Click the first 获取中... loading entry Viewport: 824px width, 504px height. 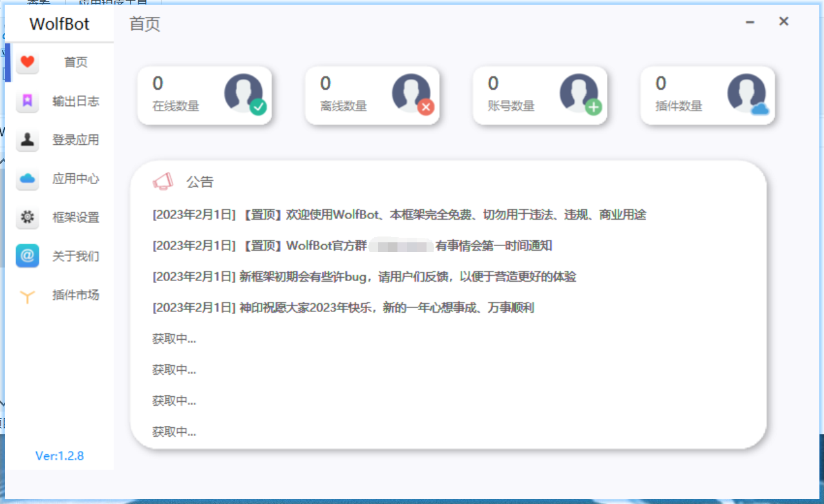173,338
